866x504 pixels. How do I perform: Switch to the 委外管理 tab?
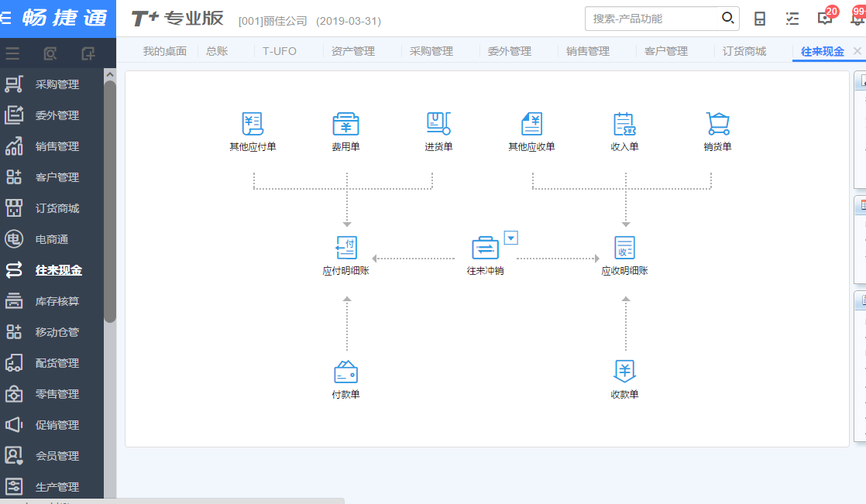click(509, 51)
